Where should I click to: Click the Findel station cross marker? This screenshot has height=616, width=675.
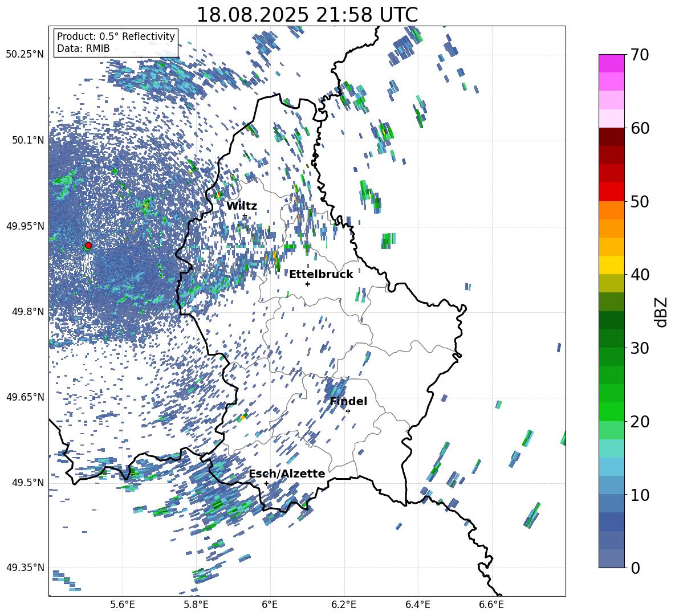click(x=348, y=411)
